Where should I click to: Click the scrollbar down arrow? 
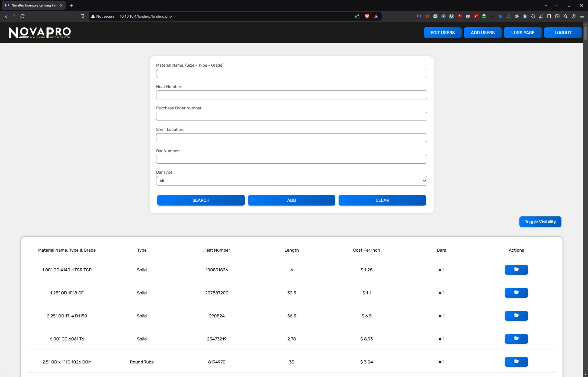586,375
